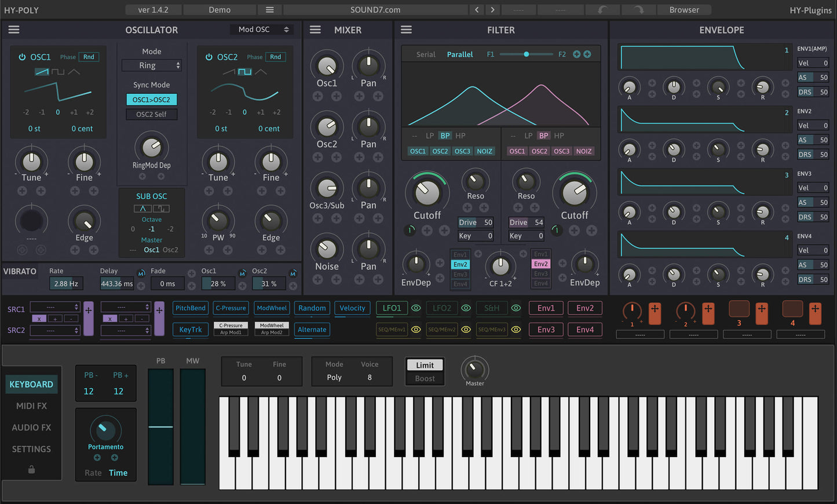Adjust the Master volume knob
The height and width of the screenshot is (504, 837).
(475, 368)
